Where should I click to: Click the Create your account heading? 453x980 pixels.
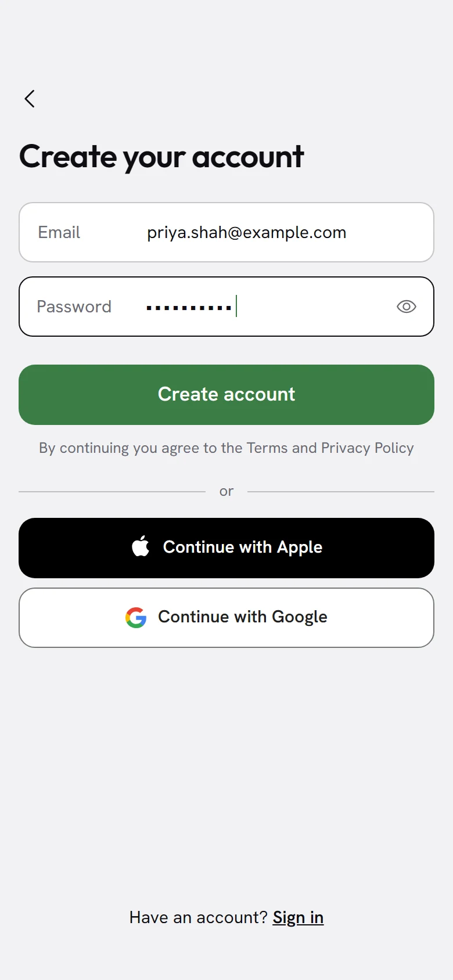[161, 157]
